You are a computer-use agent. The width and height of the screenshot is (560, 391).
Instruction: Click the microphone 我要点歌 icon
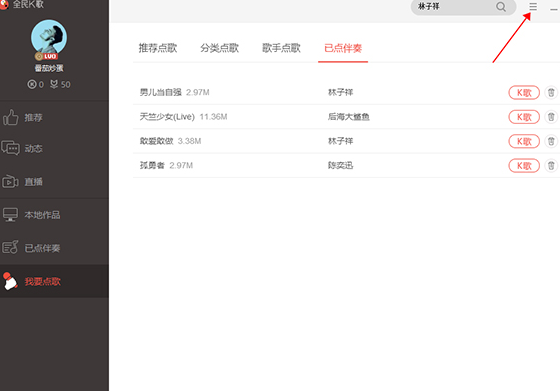click(10, 281)
